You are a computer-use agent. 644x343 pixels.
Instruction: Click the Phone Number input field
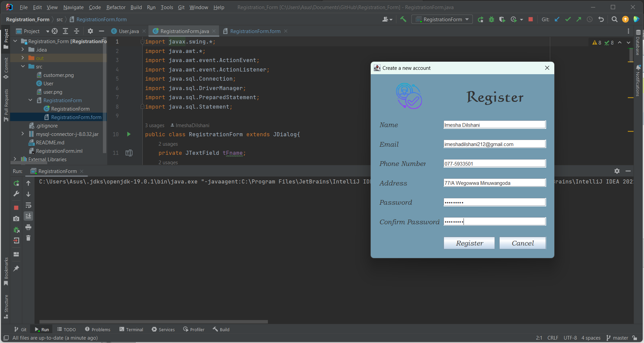pos(495,164)
